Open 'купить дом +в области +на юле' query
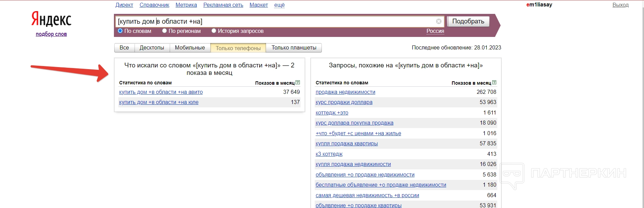 click(x=159, y=102)
